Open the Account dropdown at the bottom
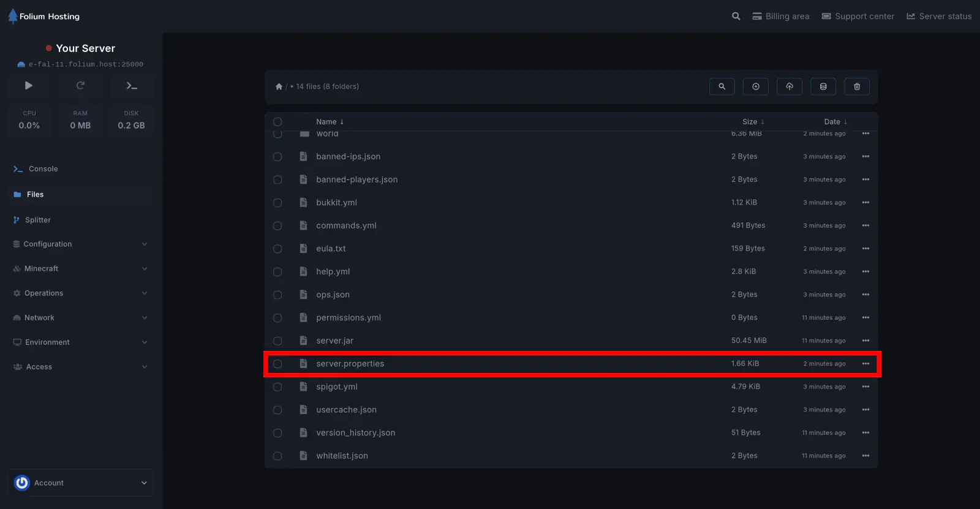 point(80,483)
